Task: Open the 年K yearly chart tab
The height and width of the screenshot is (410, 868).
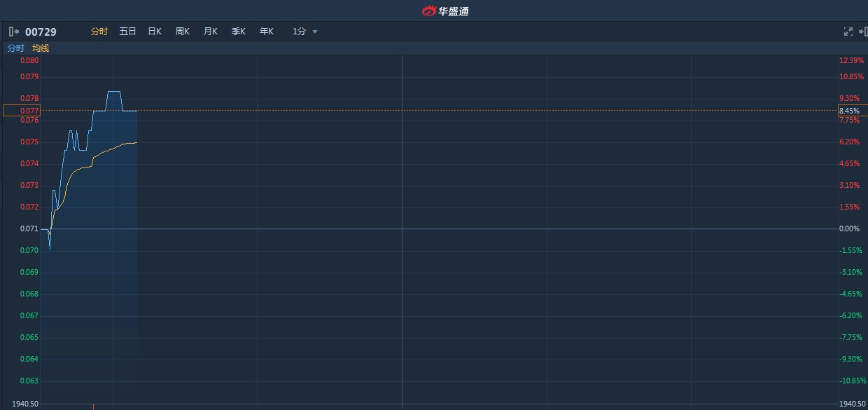Action: coord(267,32)
